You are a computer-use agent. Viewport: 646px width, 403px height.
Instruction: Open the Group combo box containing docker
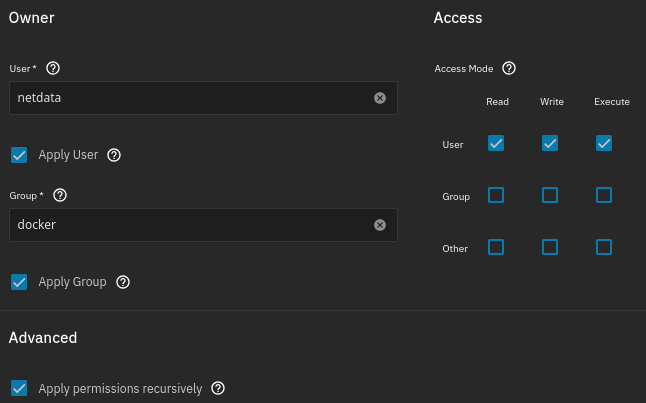pyautogui.click(x=190, y=225)
